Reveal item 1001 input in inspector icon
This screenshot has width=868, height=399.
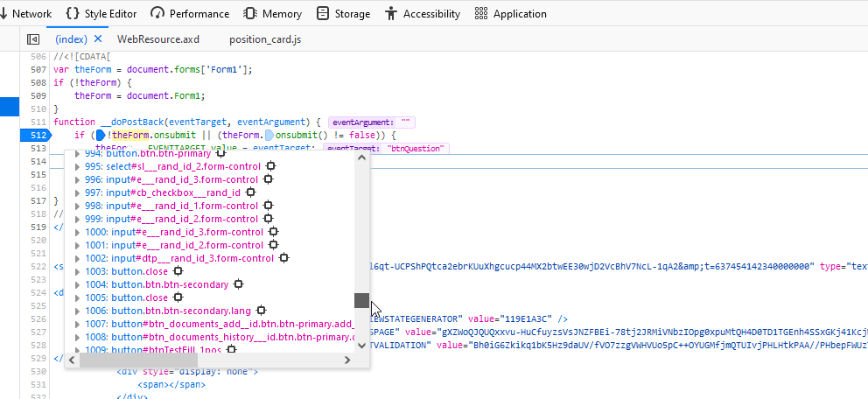pos(273,245)
